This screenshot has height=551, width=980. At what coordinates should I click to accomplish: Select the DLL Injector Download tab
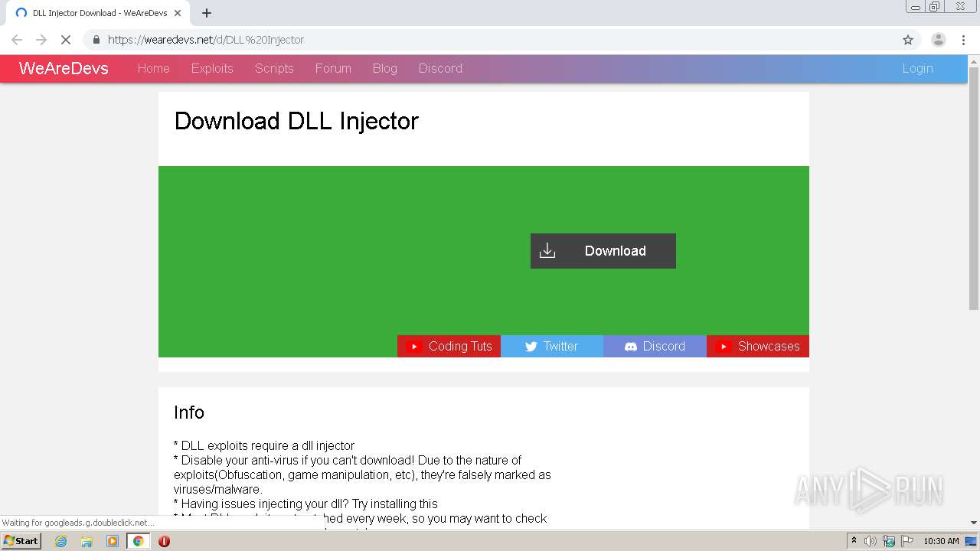point(98,13)
